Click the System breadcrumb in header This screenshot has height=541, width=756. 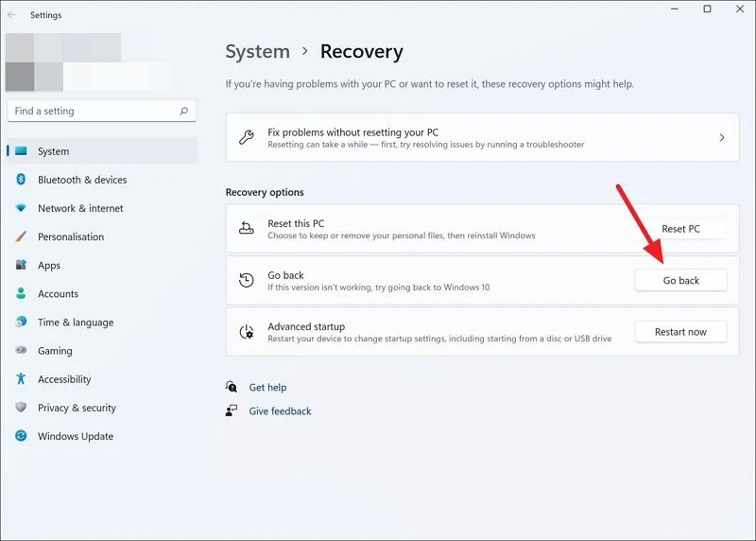point(257,52)
